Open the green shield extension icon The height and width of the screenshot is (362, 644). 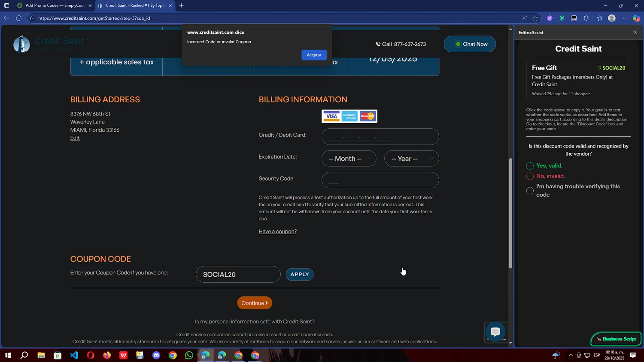click(562, 18)
